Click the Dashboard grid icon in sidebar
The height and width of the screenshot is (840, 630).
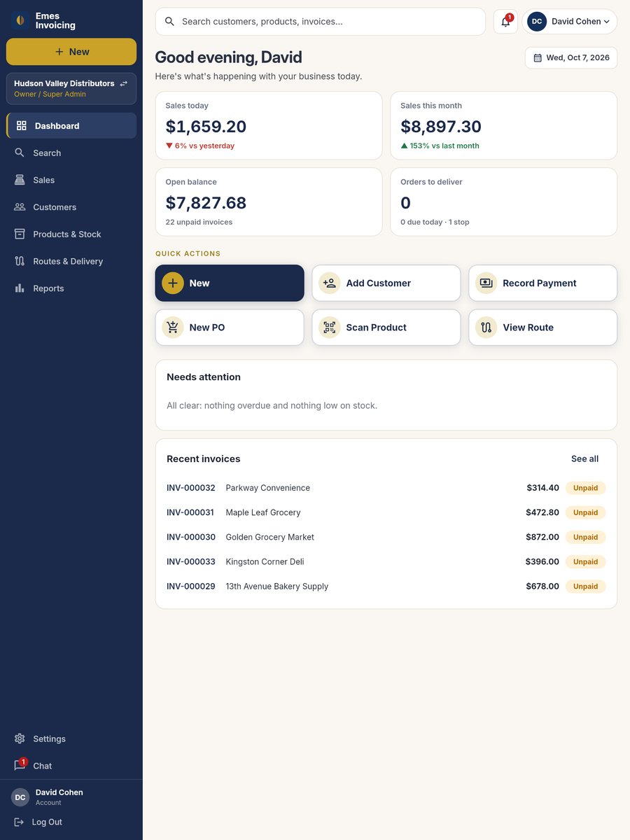pyautogui.click(x=22, y=126)
